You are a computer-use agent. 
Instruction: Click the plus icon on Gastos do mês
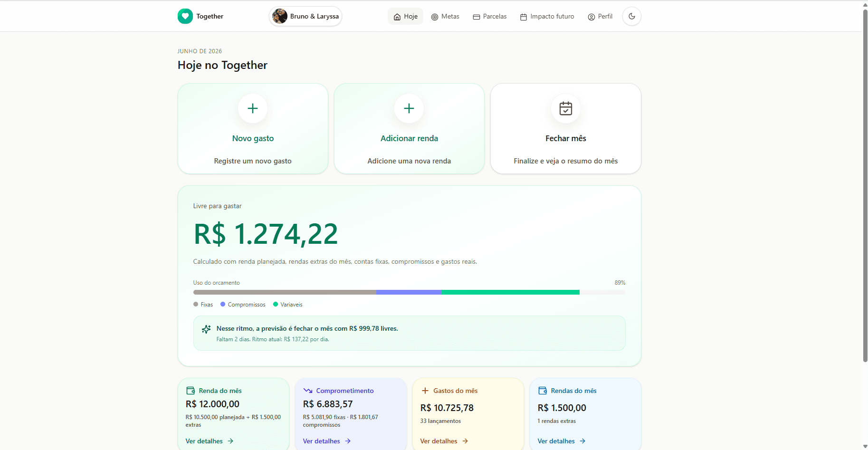tap(425, 391)
